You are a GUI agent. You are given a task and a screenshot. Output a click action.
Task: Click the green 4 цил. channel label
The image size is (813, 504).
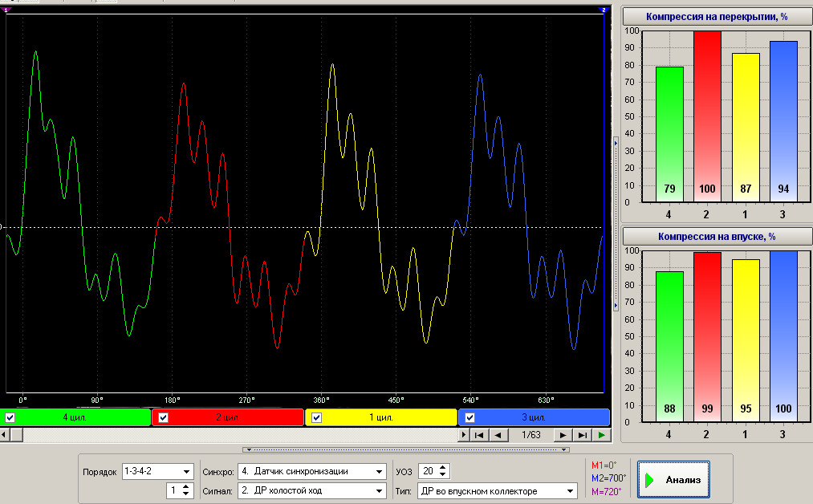pos(75,417)
